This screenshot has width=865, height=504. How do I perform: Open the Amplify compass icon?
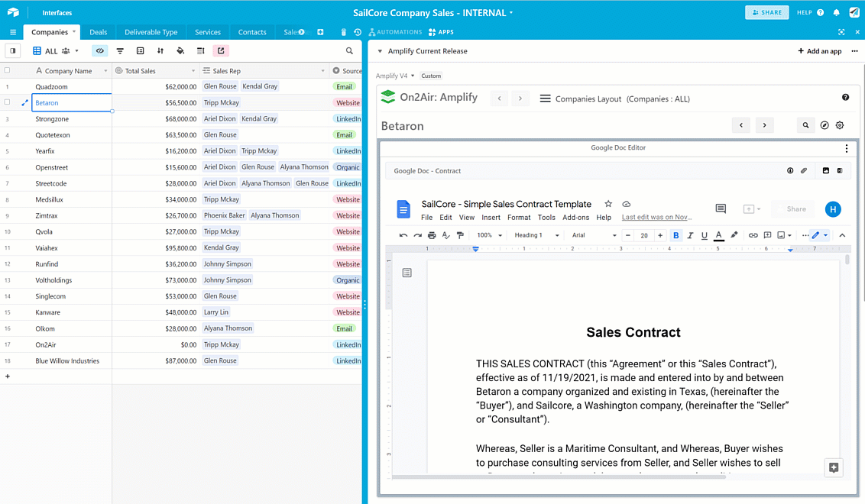[x=825, y=125]
